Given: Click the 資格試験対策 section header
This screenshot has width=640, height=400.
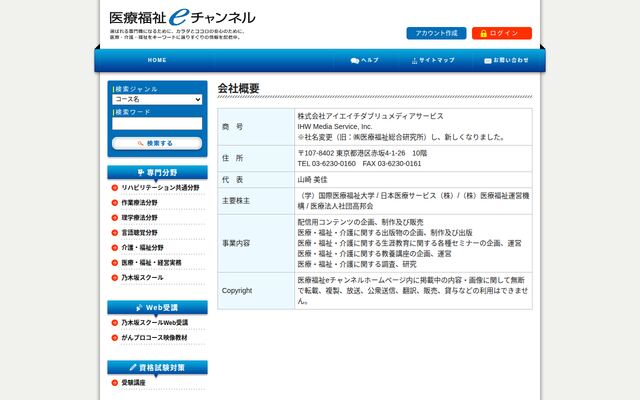Looking at the screenshot, I should click(157, 367).
